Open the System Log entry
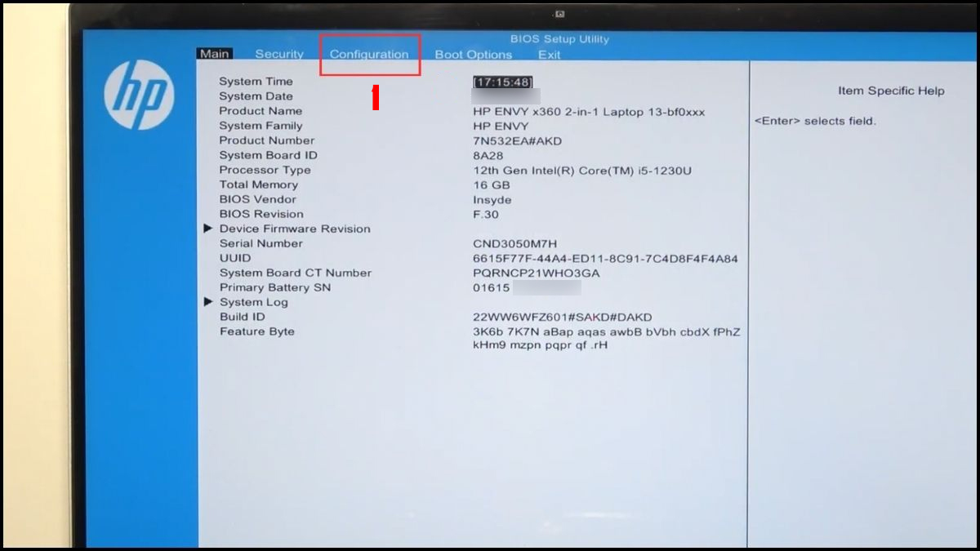 tap(253, 302)
